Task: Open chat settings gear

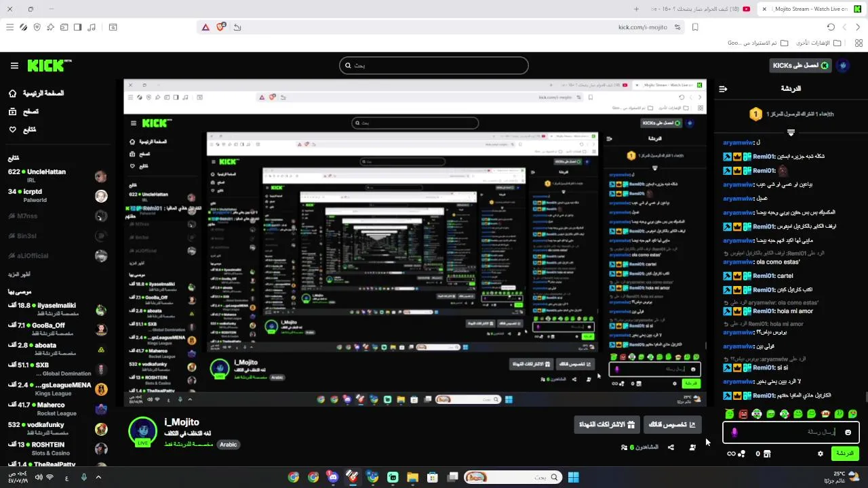Action: [820, 453]
